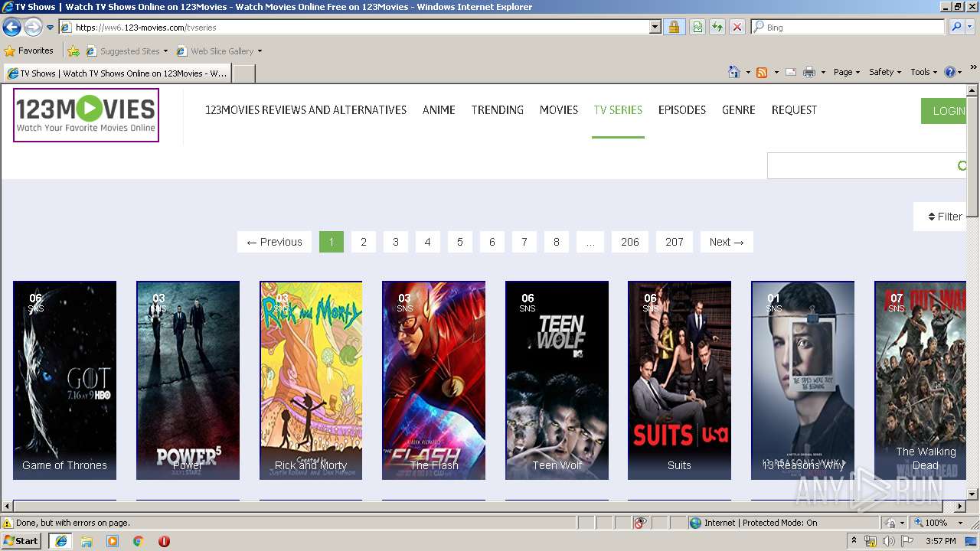Open the Genre navigation item

click(x=739, y=110)
